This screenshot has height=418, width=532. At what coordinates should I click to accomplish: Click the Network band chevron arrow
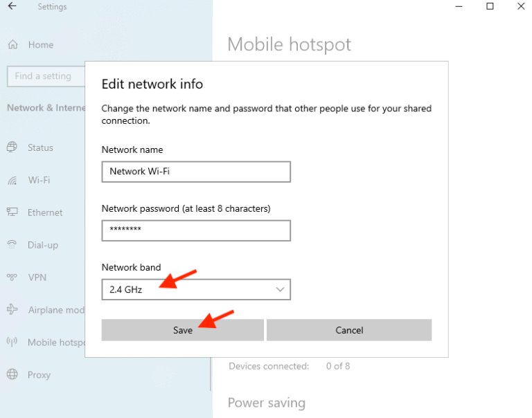coord(280,289)
